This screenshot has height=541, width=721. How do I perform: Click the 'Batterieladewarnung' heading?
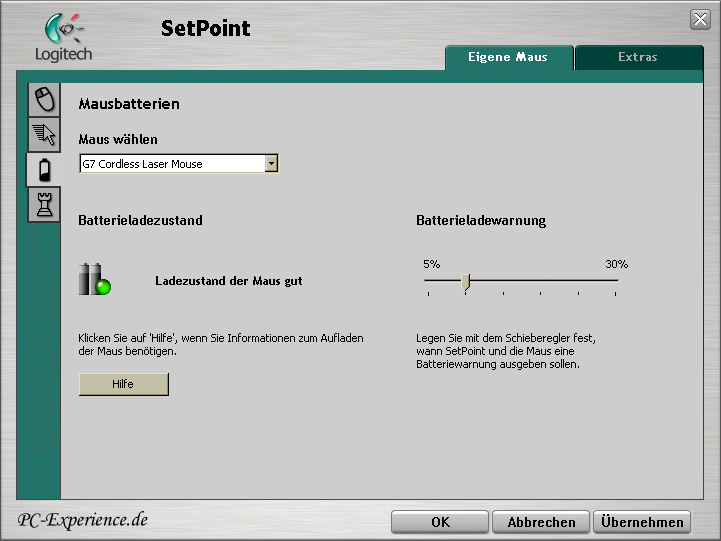pos(481,221)
